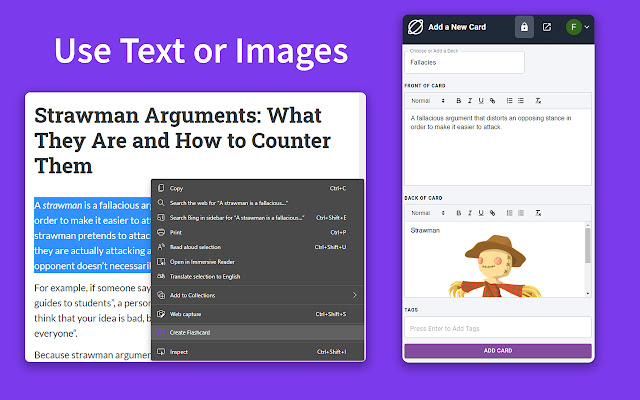Toggle underline in the Back of Card toolbar
Image resolution: width=640 pixels, height=400 pixels.
(x=481, y=213)
